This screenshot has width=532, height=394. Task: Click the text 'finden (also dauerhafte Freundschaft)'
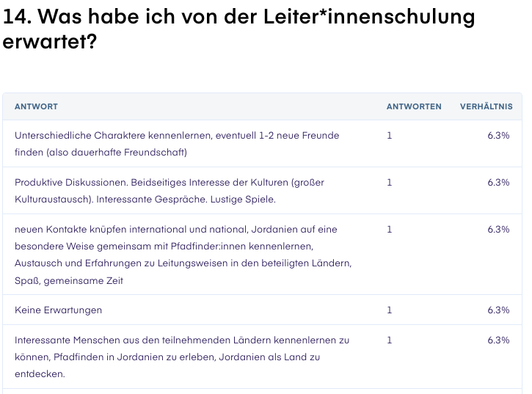(x=101, y=153)
